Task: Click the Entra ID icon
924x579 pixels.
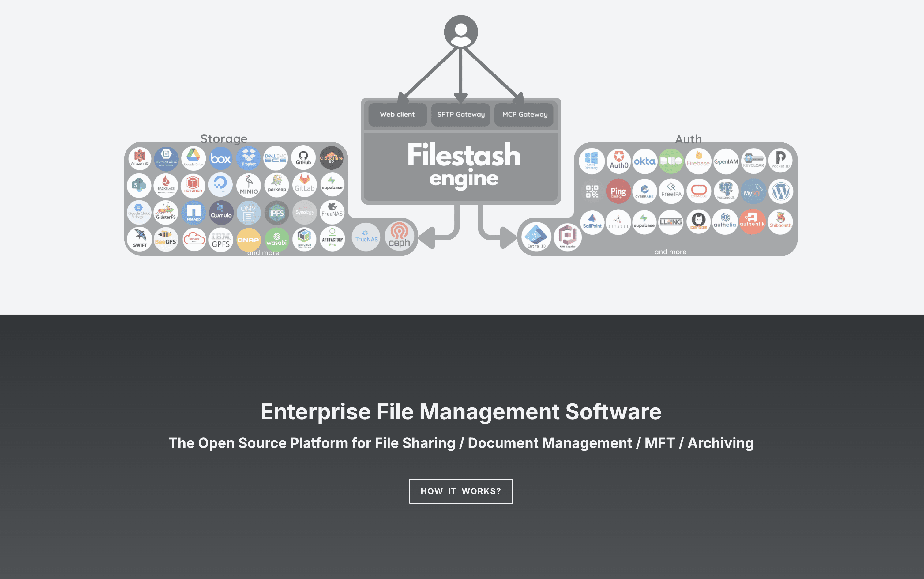Action: [536, 237]
